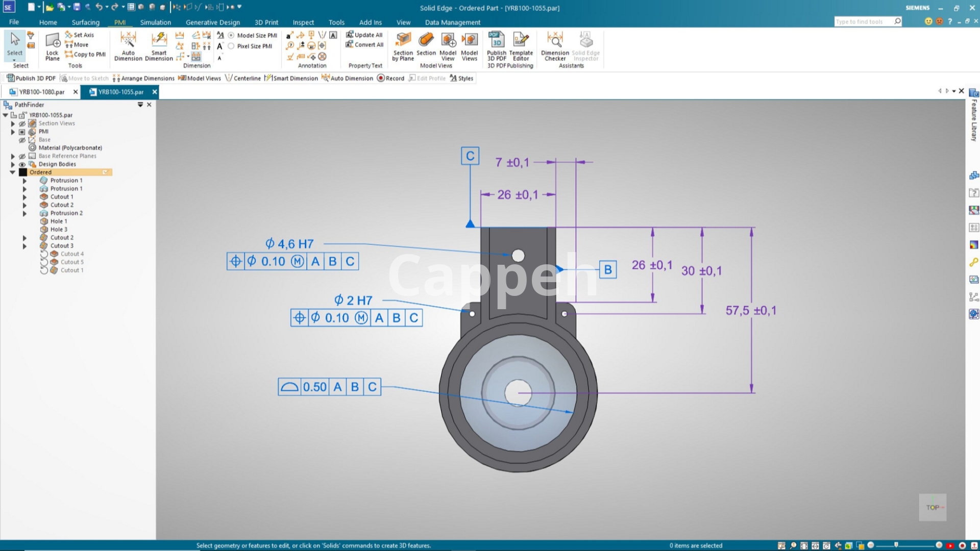The height and width of the screenshot is (551, 980).
Task: Toggle visibility of Design Bodies
Action: click(22, 164)
